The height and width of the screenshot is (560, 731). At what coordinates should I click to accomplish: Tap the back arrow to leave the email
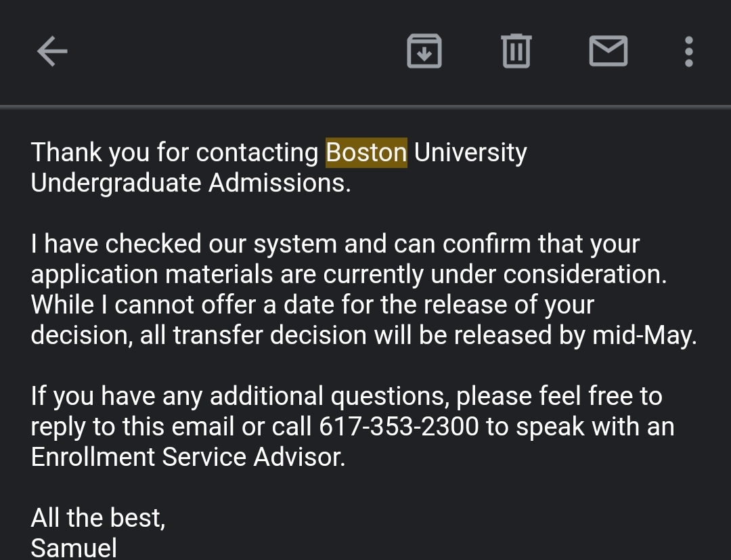[52, 51]
